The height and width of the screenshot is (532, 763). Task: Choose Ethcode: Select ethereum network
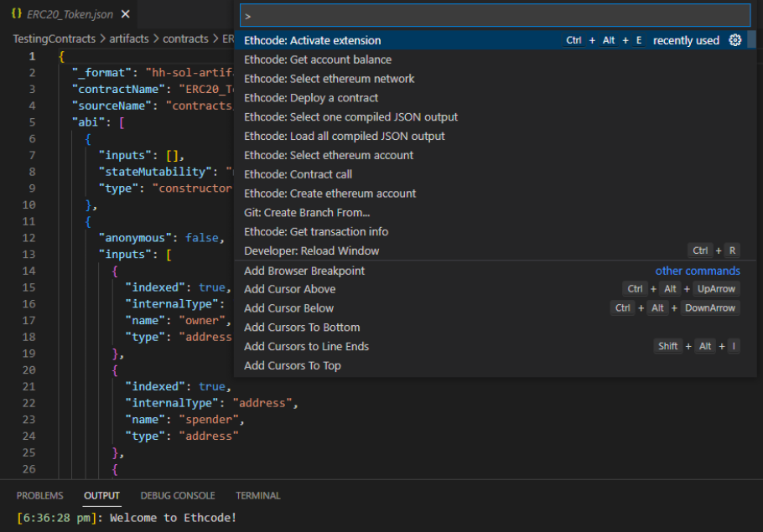click(329, 79)
